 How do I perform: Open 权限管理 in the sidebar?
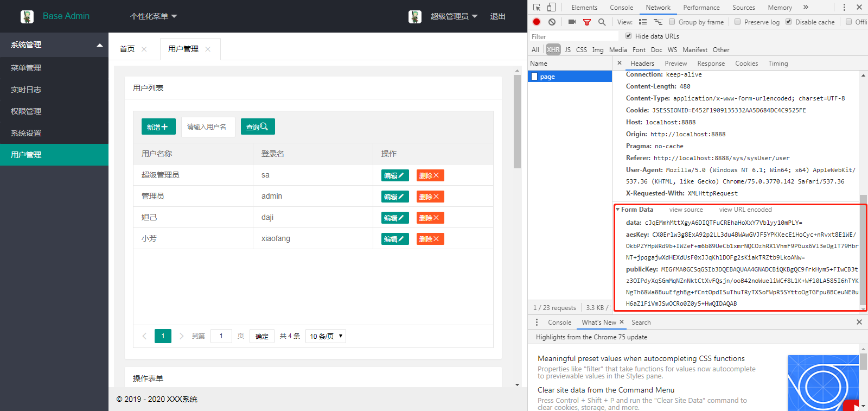pos(54,111)
